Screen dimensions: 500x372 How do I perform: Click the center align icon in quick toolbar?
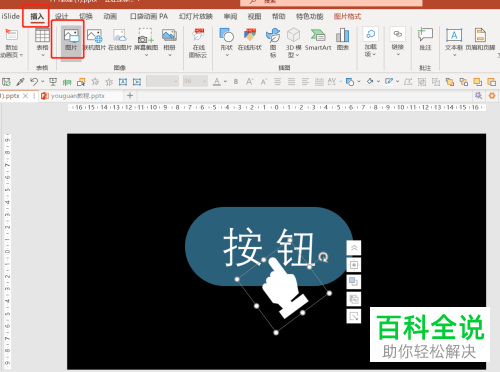click(277, 82)
